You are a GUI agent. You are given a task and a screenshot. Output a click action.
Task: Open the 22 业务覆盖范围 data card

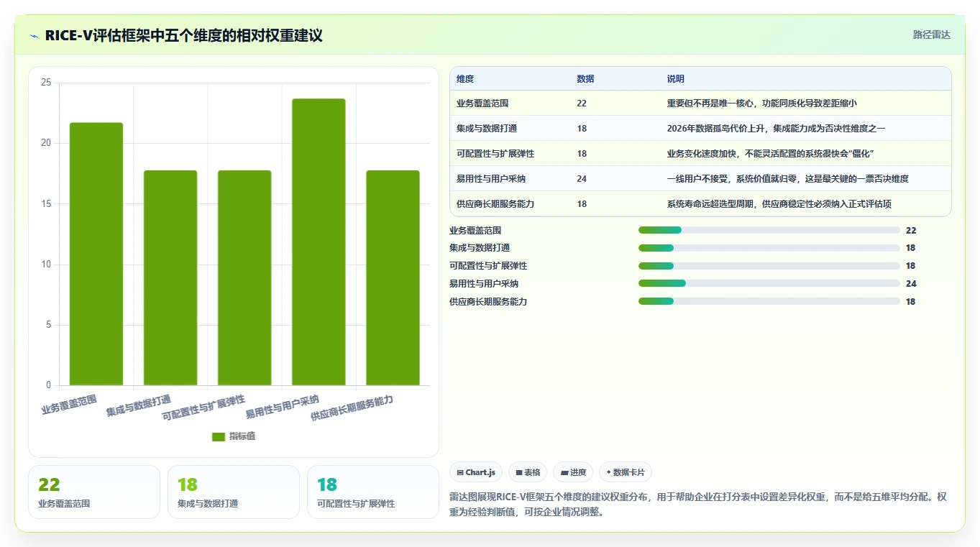[94, 492]
